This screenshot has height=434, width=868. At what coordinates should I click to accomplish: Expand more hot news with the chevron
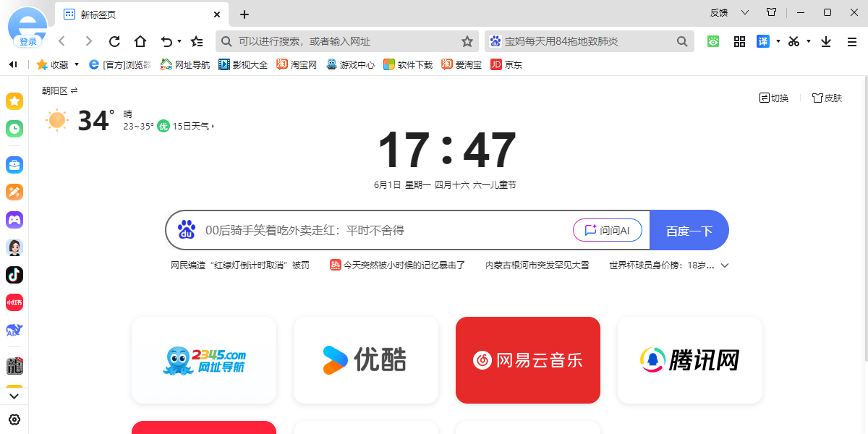(x=725, y=265)
